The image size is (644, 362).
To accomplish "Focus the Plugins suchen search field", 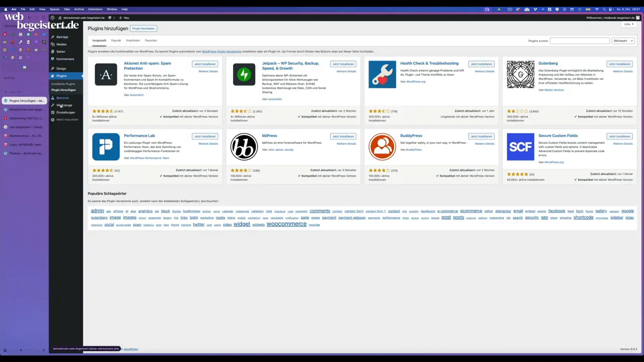I will click(580, 41).
